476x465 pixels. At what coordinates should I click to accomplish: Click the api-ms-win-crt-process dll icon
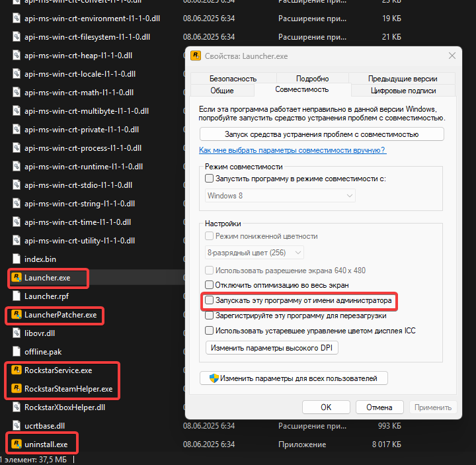click(17, 148)
